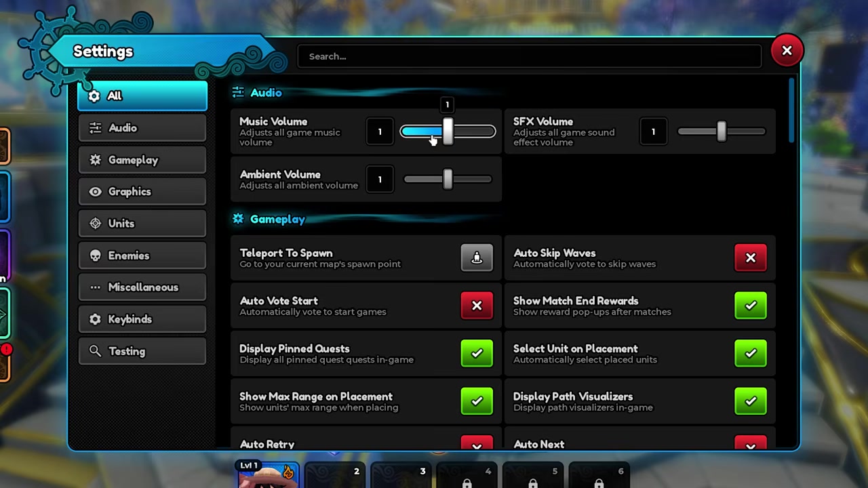Viewport: 868px width, 488px height.
Task: Disable Select Unit on Placement toggle
Action: [x=751, y=353]
